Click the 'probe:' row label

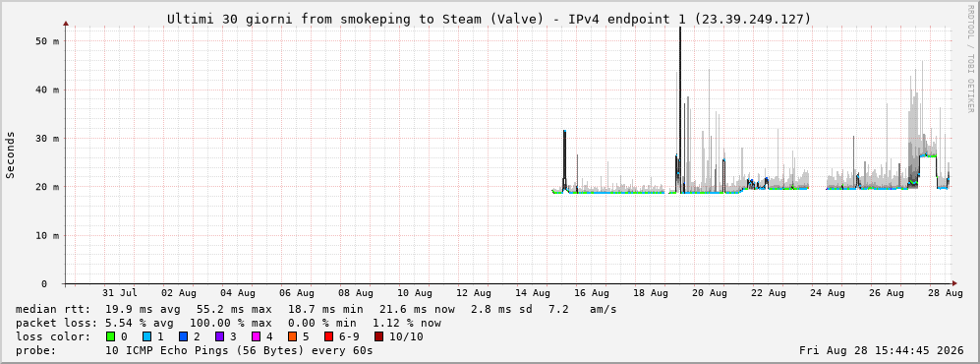35,351
